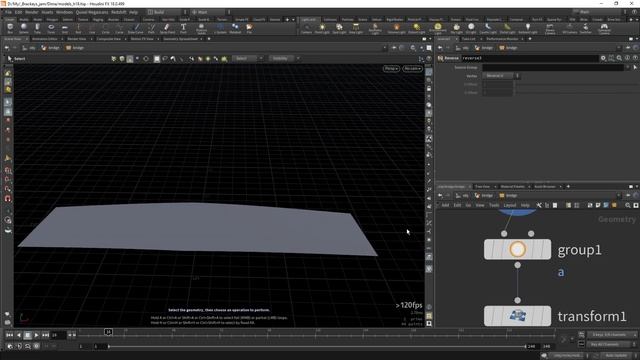This screenshot has width=640, height=360.
Task: Switch to Geometry Spreadsheet tab
Action: 180,39
